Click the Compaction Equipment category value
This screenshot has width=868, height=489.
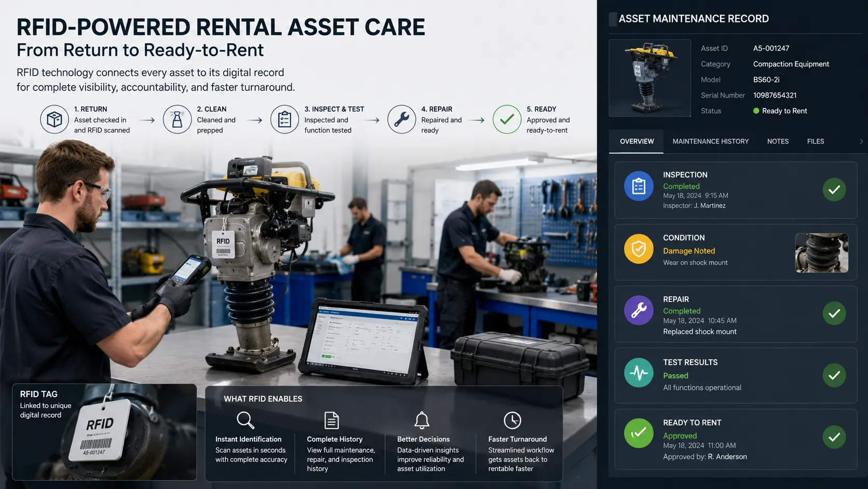click(791, 64)
